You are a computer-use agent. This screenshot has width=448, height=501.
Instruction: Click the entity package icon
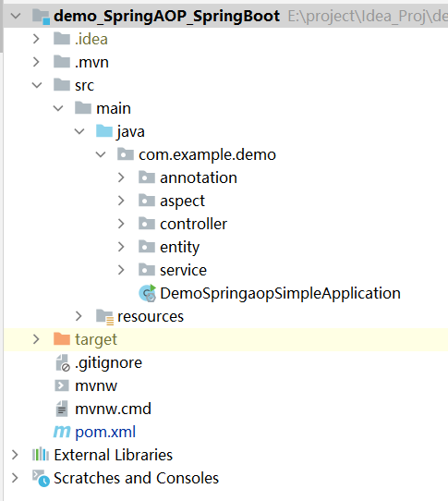click(147, 247)
